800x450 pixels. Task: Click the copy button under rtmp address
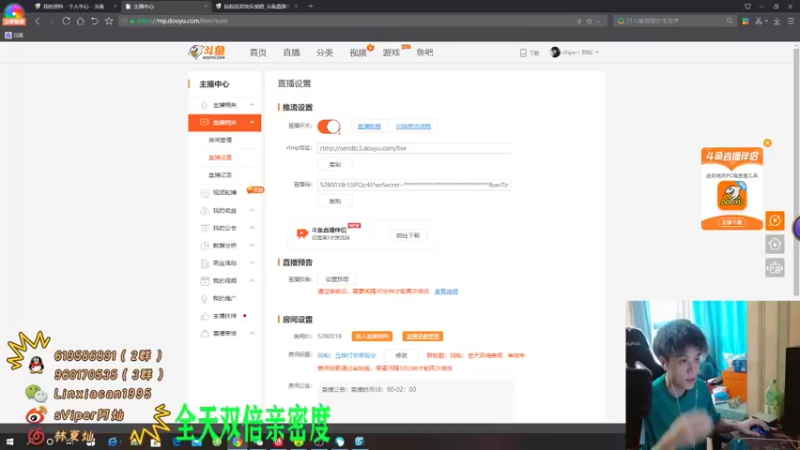click(335, 164)
